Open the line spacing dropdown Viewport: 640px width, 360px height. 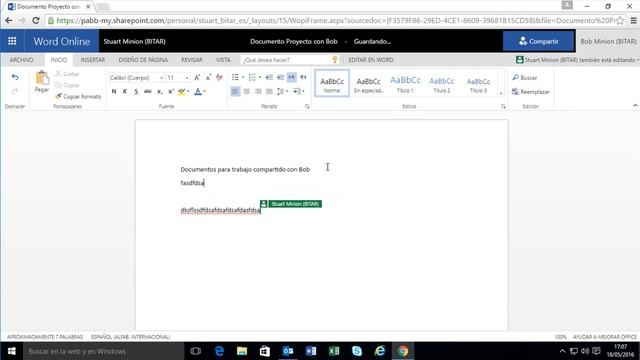tap(282, 91)
